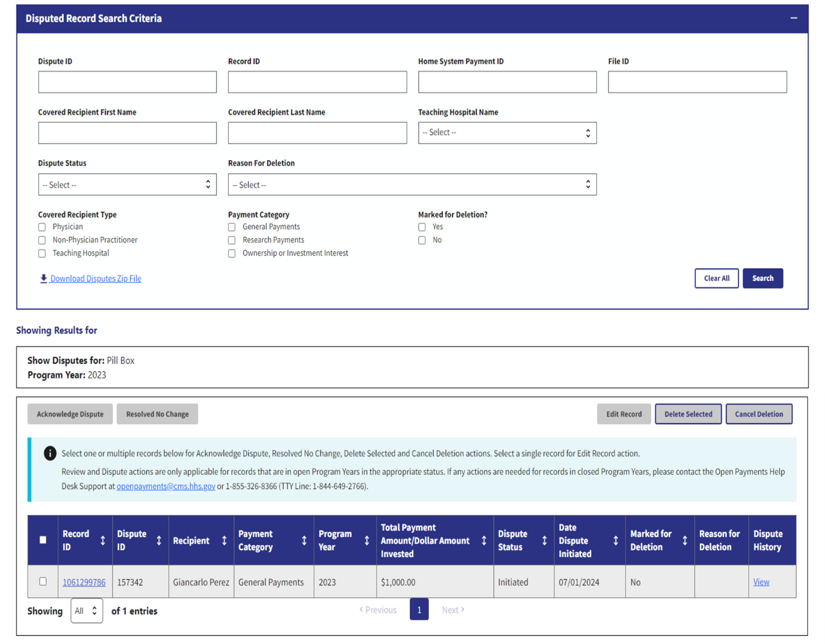The width and height of the screenshot is (825, 644).
Task: Expand the Dispute Status select list
Action: click(x=127, y=185)
